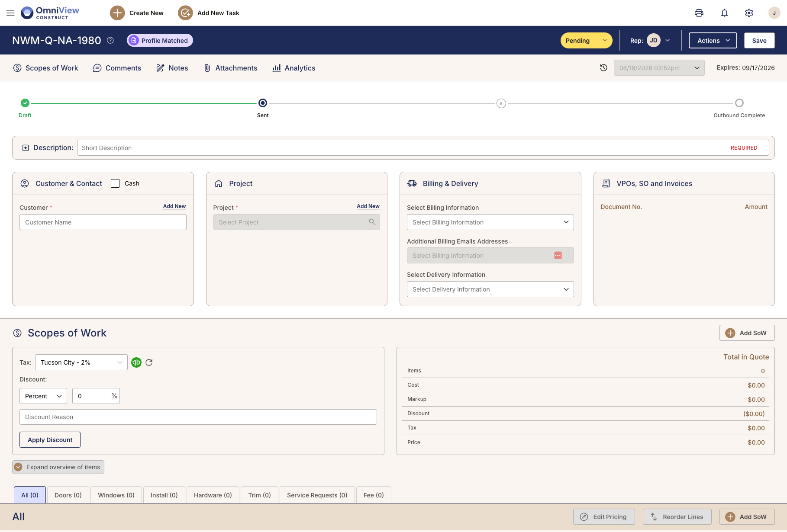This screenshot has width=787, height=532.
Task: Click the QuickBooks sync icon
Action: (x=136, y=362)
